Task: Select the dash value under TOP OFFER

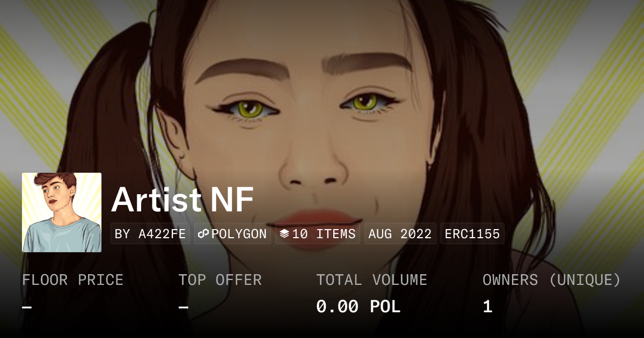Action: pyautogui.click(x=184, y=307)
